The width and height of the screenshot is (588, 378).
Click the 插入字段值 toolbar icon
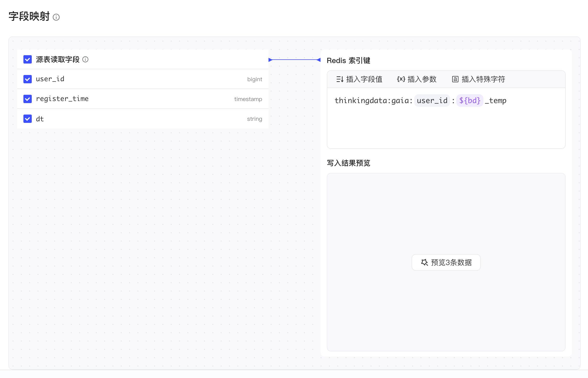click(x=340, y=79)
